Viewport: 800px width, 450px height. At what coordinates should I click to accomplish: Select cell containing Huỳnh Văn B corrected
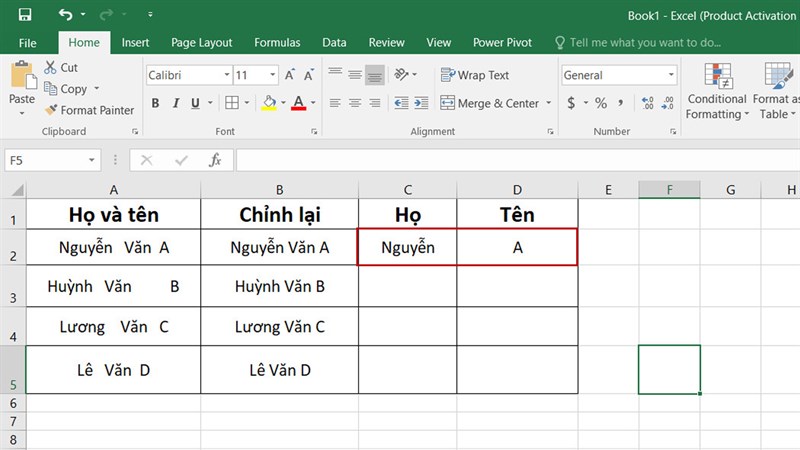point(280,286)
